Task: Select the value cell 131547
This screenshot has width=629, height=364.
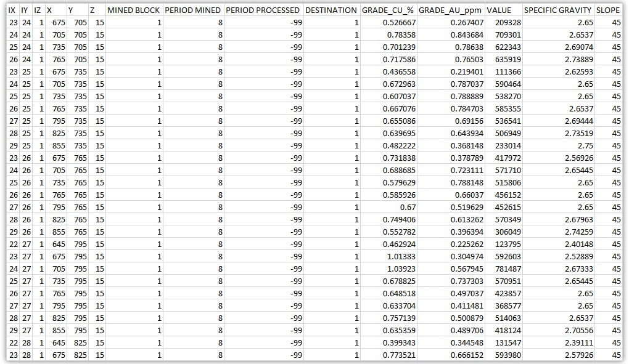Action: tap(503, 343)
